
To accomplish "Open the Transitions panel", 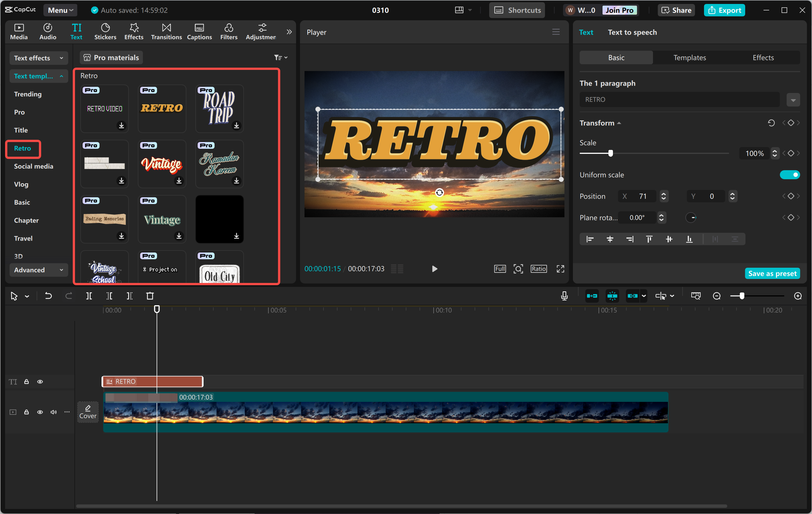I will click(166, 32).
